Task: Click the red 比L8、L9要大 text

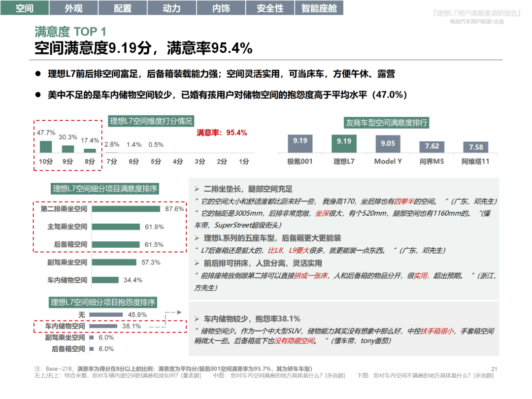Action: click(x=288, y=251)
